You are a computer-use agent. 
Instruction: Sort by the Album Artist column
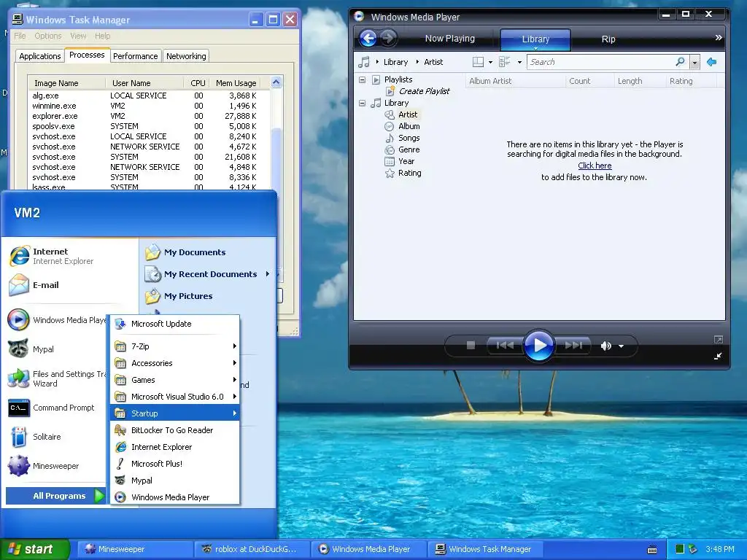coord(516,81)
